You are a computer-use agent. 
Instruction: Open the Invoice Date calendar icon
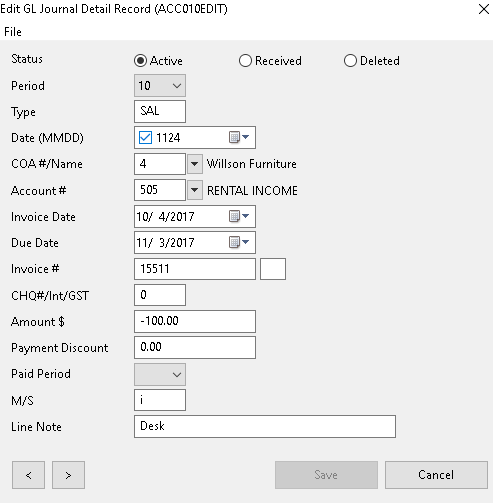[x=239, y=216]
